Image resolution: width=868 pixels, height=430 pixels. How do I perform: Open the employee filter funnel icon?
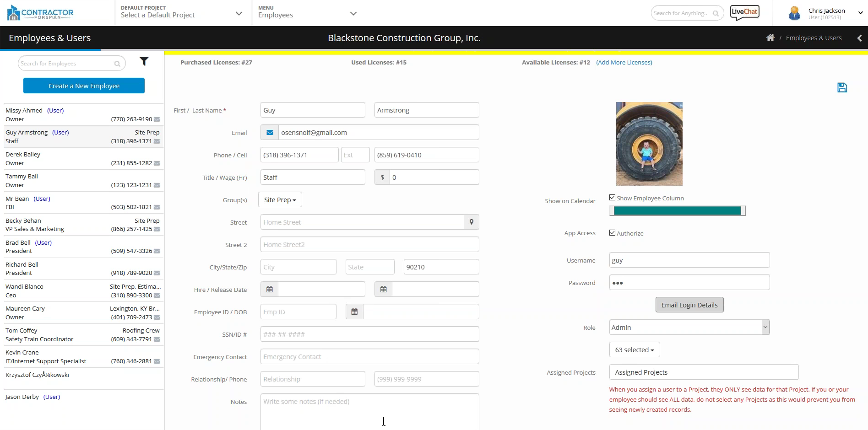click(x=144, y=61)
